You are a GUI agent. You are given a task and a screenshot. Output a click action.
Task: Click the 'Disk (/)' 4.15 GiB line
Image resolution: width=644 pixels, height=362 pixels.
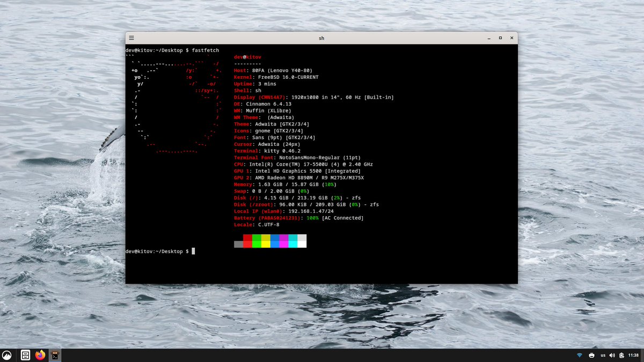point(297,197)
